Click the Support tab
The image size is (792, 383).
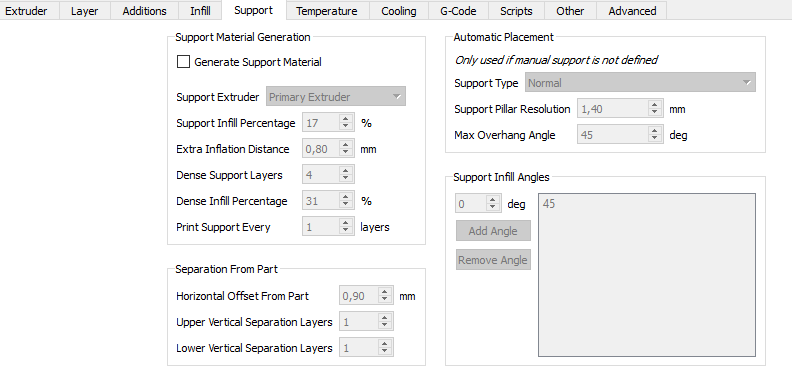254,10
